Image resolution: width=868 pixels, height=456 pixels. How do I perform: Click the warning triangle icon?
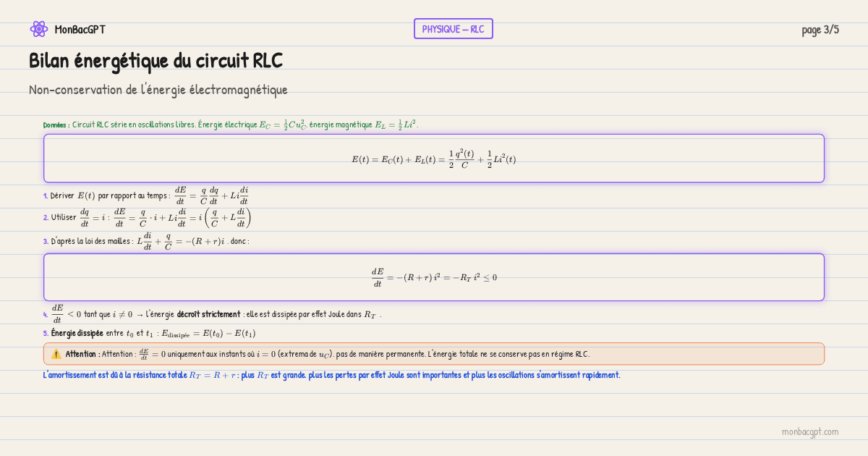point(56,354)
